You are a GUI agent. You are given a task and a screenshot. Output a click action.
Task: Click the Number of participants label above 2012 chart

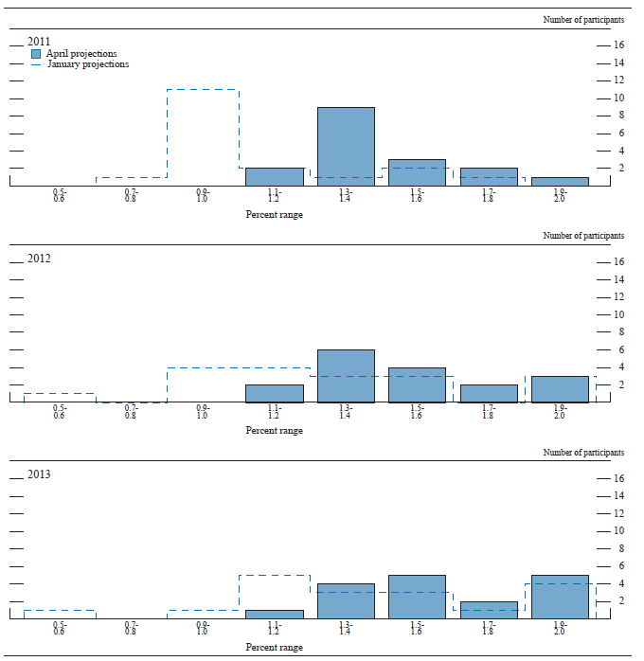click(x=583, y=236)
